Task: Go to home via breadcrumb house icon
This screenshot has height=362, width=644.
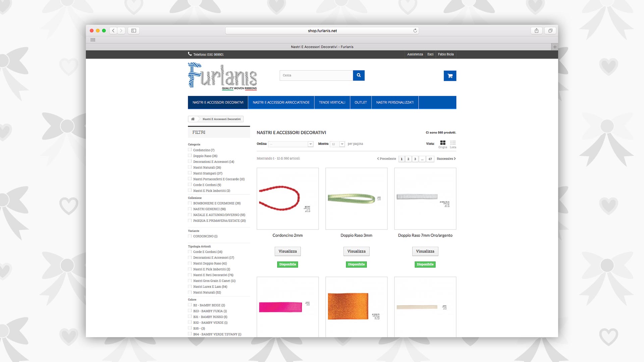Action: point(193,119)
